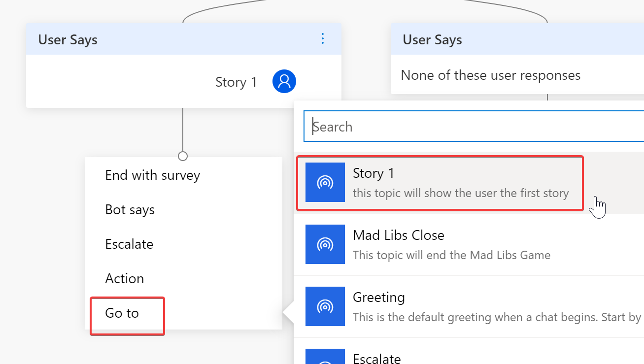This screenshot has height=364, width=644.
Task: Click the Escalate topic title in the topics list
Action: [376, 358]
